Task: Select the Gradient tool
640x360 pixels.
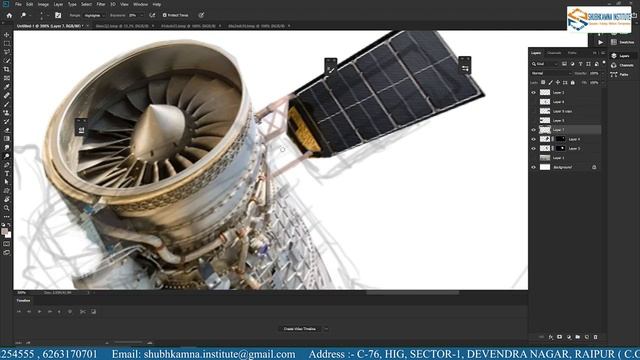Action: (x=7, y=139)
